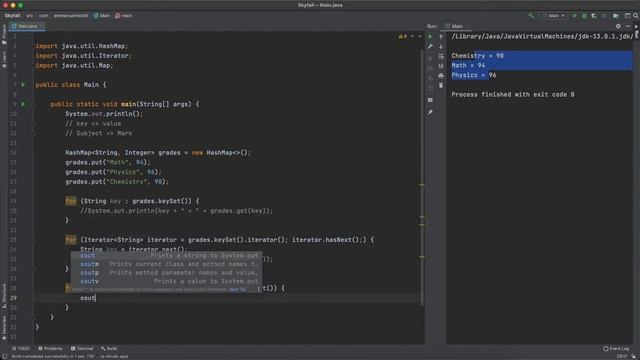Open the Terminal tool window
Image resolution: width=640 pixels, height=360 pixels.
[x=82, y=349]
